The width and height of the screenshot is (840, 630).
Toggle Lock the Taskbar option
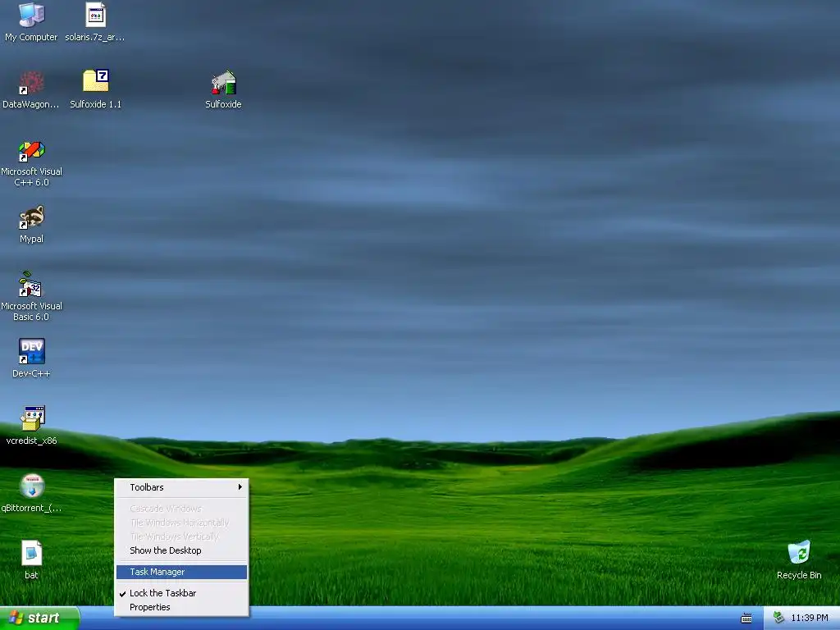click(x=181, y=593)
